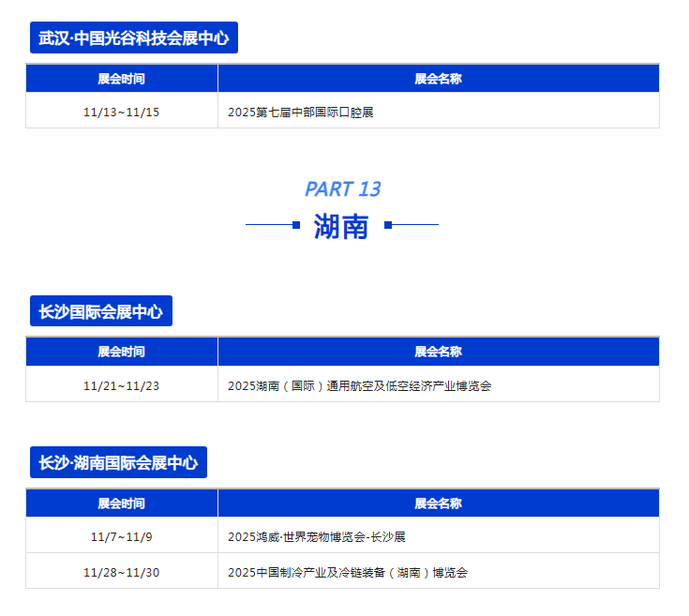Select the 长沙国际会展中心 venue label

coord(101,311)
